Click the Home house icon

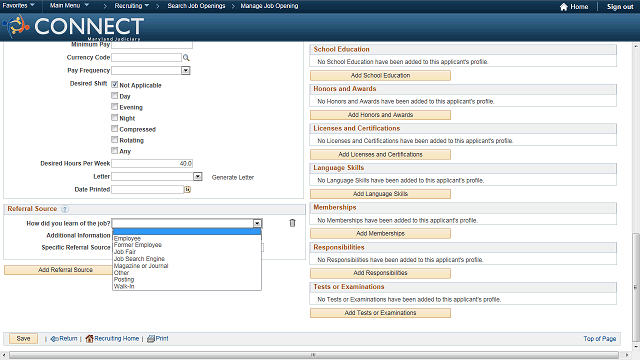pyautogui.click(x=564, y=7)
